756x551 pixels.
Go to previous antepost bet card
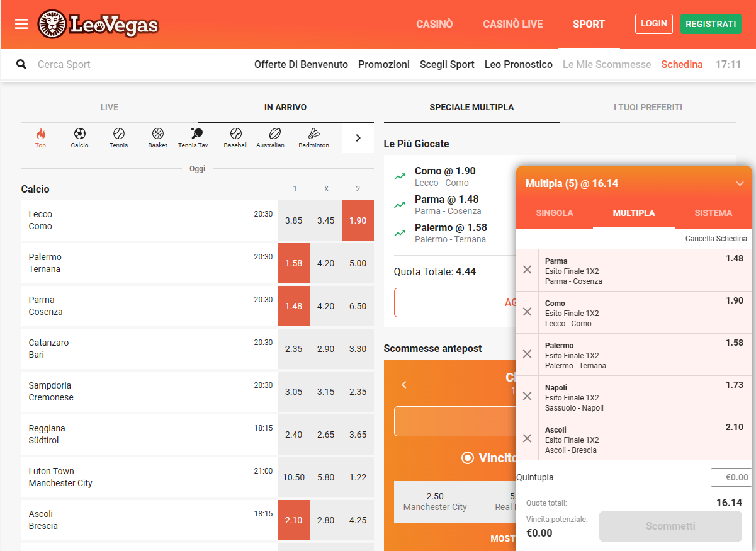404,385
